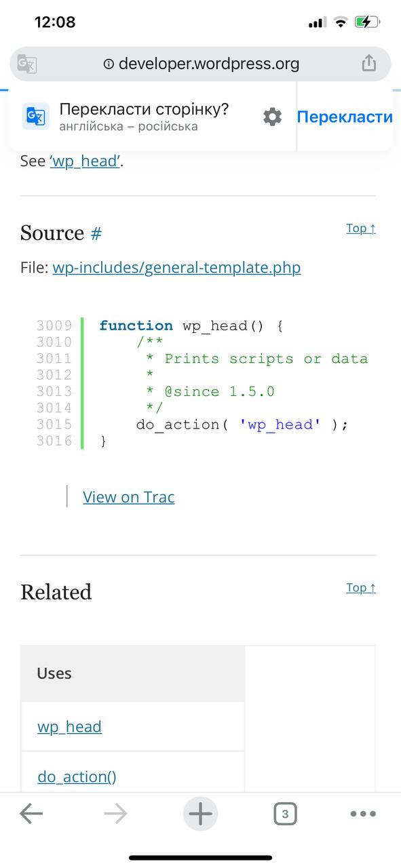Viewport: 401px width, 868px height.
Task: Tap the developer.wordpress.org address field
Action: pos(200,64)
